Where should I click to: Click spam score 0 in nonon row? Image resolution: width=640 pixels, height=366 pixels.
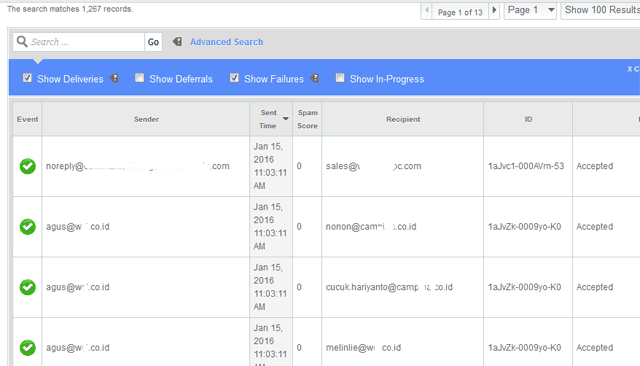[x=299, y=226]
